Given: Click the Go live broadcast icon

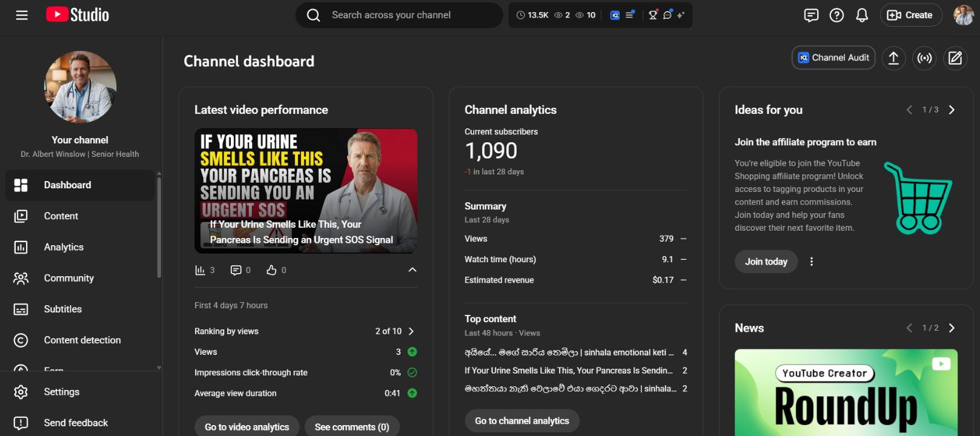Looking at the screenshot, I should tap(924, 58).
